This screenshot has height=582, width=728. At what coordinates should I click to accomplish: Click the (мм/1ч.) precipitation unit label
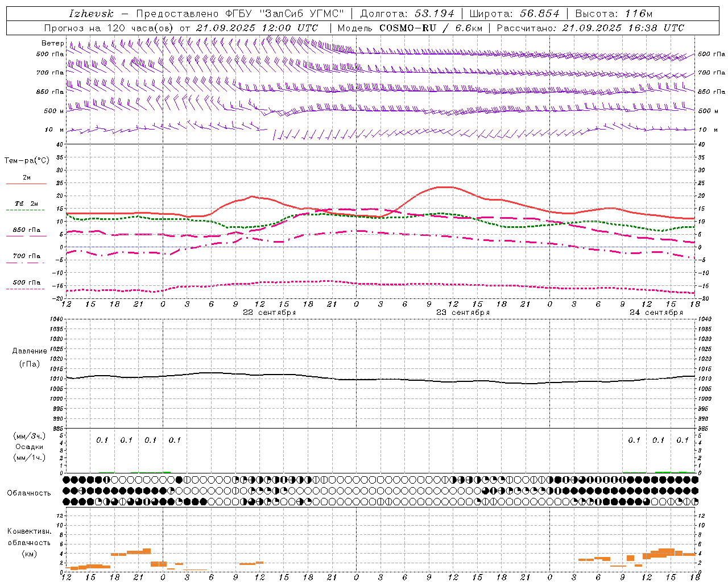click(30, 458)
